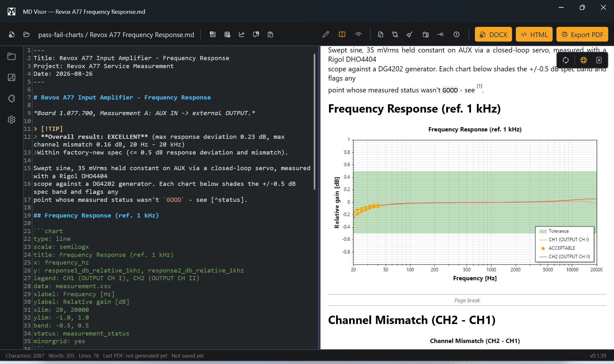Export document as DOCX
The width and height of the screenshot is (614, 364).
point(493,35)
